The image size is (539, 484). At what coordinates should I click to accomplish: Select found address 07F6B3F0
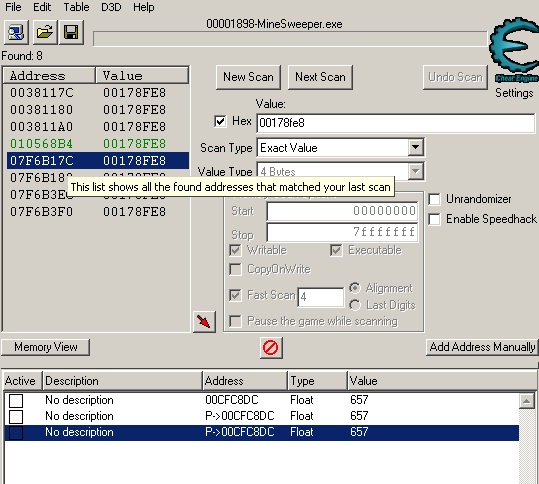(98, 211)
